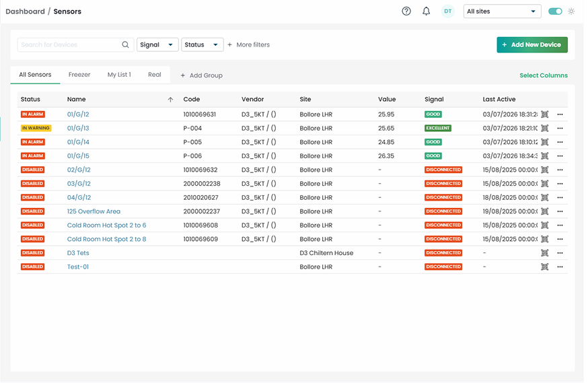Image resolution: width=588 pixels, height=383 pixels.
Task: Open QR code for 125 Overflow Area
Action: coord(544,211)
